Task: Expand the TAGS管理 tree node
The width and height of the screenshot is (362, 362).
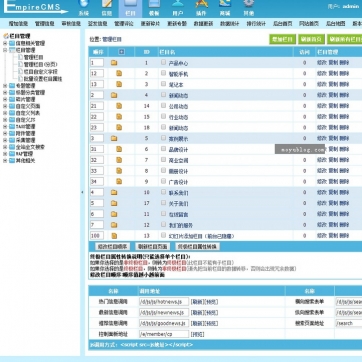Action: [5, 126]
